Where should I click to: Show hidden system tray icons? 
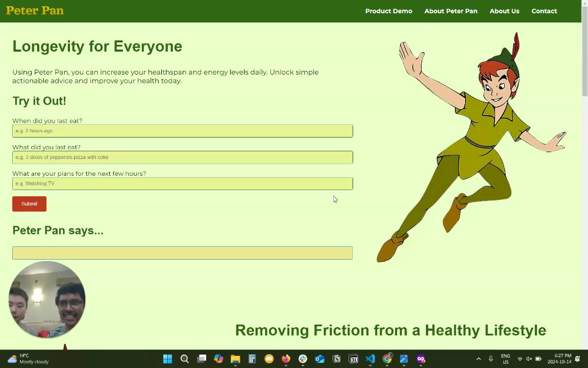point(478,359)
